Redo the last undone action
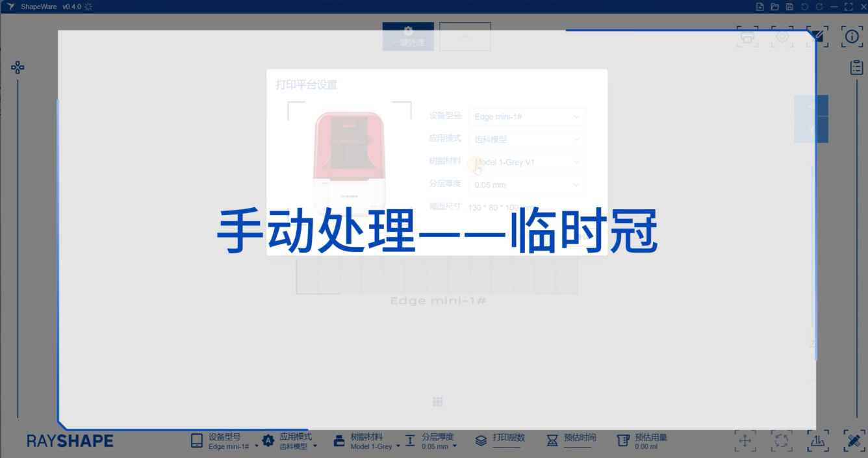This screenshot has width=868, height=458. click(x=819, y=6)
